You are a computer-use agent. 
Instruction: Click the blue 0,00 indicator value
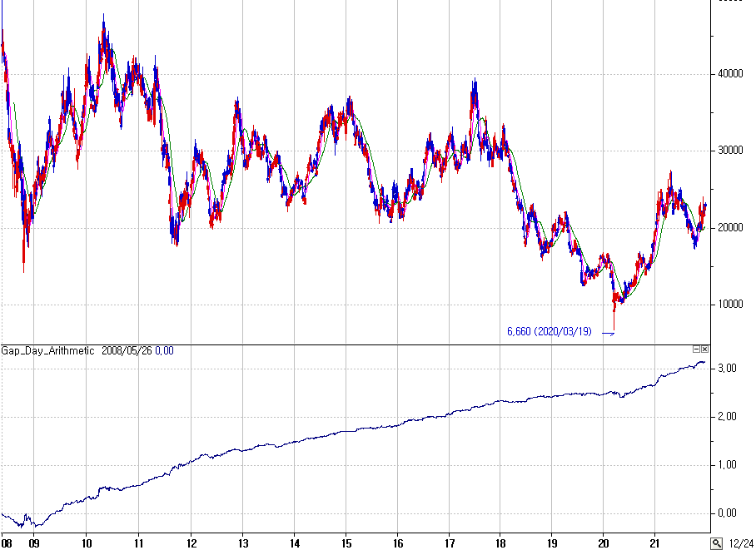(x=164, y=351)
